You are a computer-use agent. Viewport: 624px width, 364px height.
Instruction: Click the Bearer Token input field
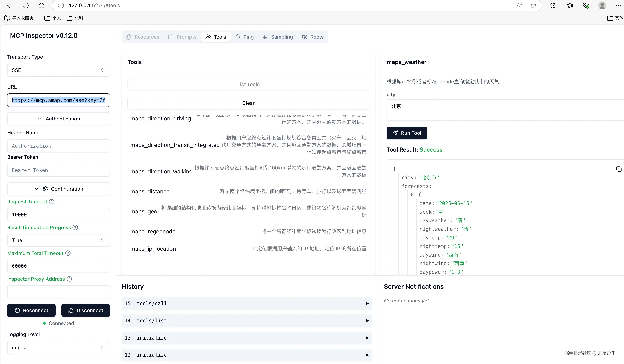(x=58, y=170)
